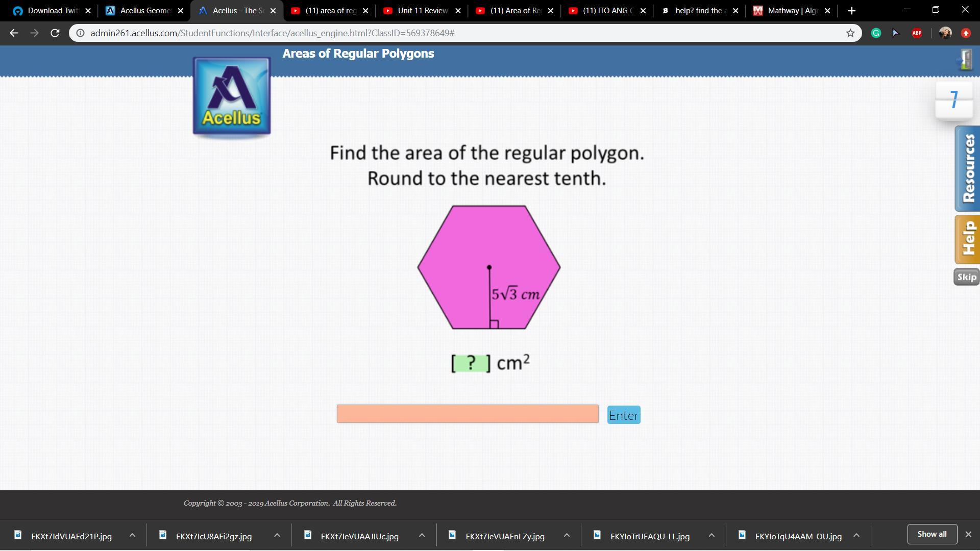Screen dimensions: 980x551
Task: Click the Adblock Plus extension icon
Action: tap(917, 33)
